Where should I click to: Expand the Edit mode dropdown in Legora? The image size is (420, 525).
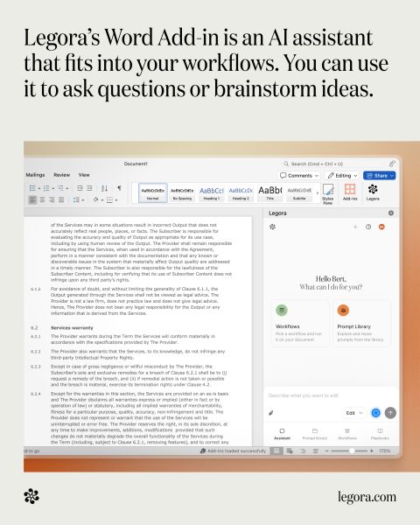coord(354,413)
